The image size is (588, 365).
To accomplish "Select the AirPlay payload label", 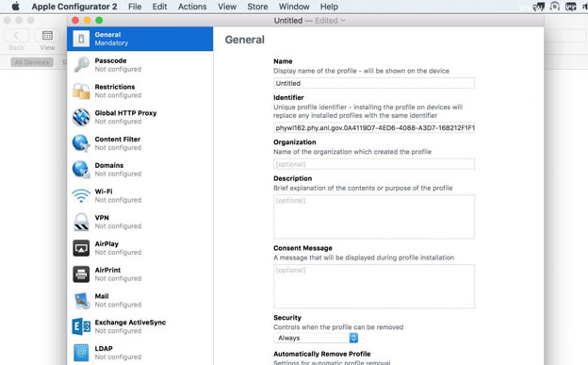I will (x=106, y=243).
